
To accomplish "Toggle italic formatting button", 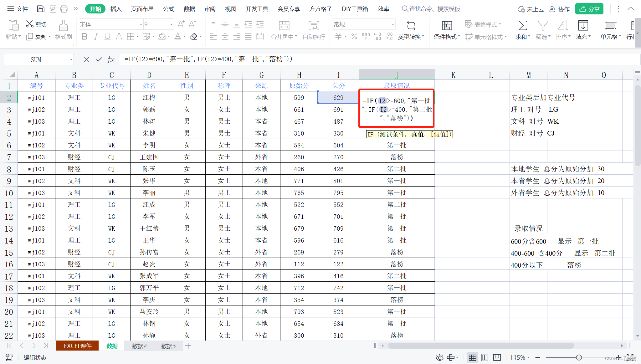I will [96, 37].
